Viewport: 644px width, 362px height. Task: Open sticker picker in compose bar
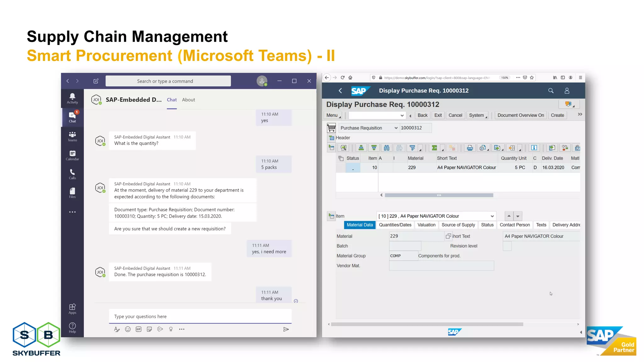coord(149,329)
